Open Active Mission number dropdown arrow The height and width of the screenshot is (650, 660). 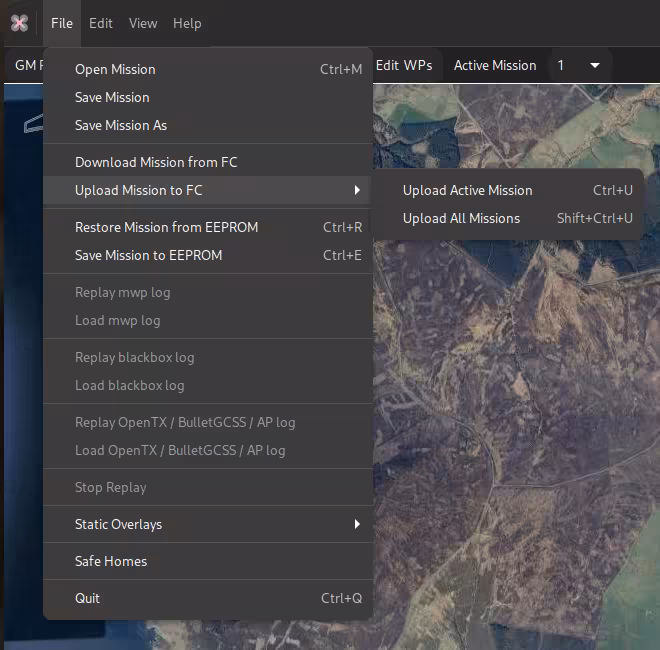point(595,65)
